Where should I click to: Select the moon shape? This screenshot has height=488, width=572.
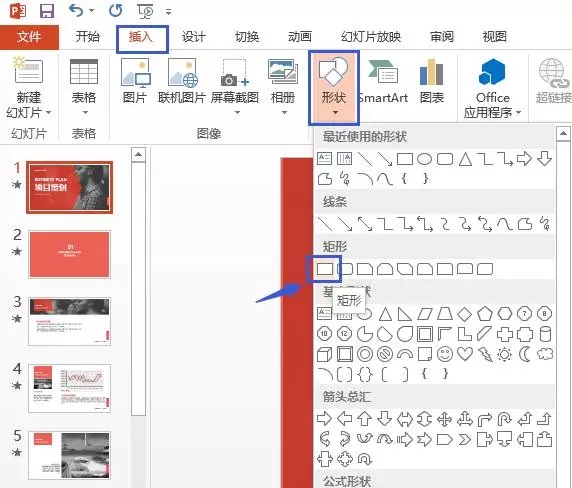525,354
